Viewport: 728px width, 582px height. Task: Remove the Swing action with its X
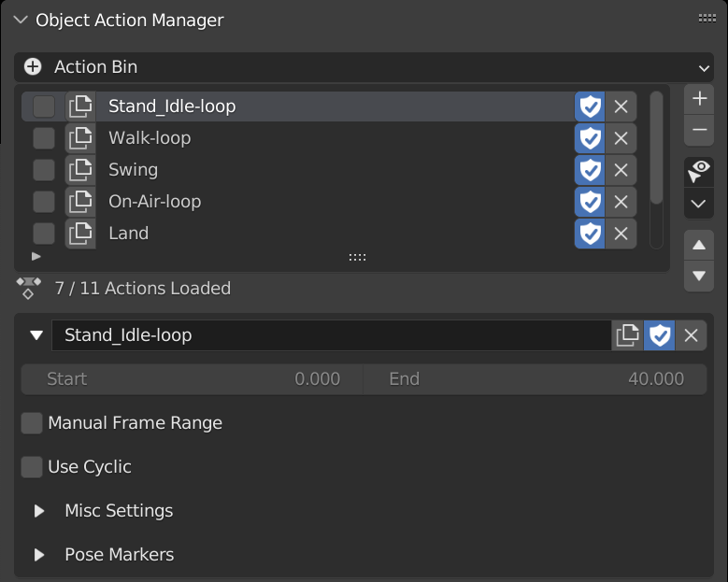coord(621,170)
